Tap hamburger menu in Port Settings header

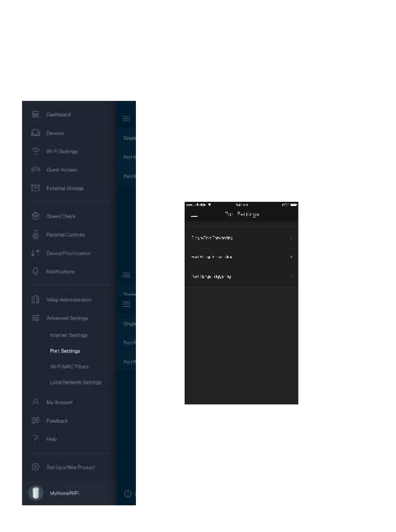194,216
